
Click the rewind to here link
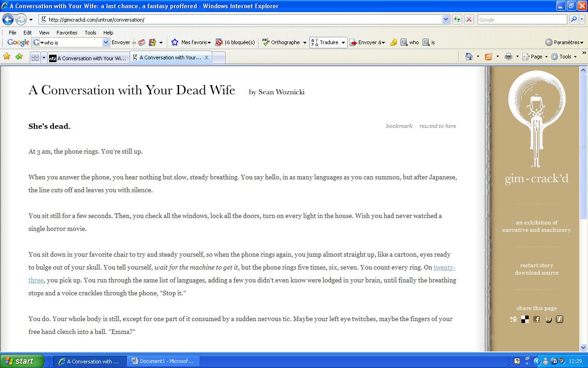coord(438,126)
